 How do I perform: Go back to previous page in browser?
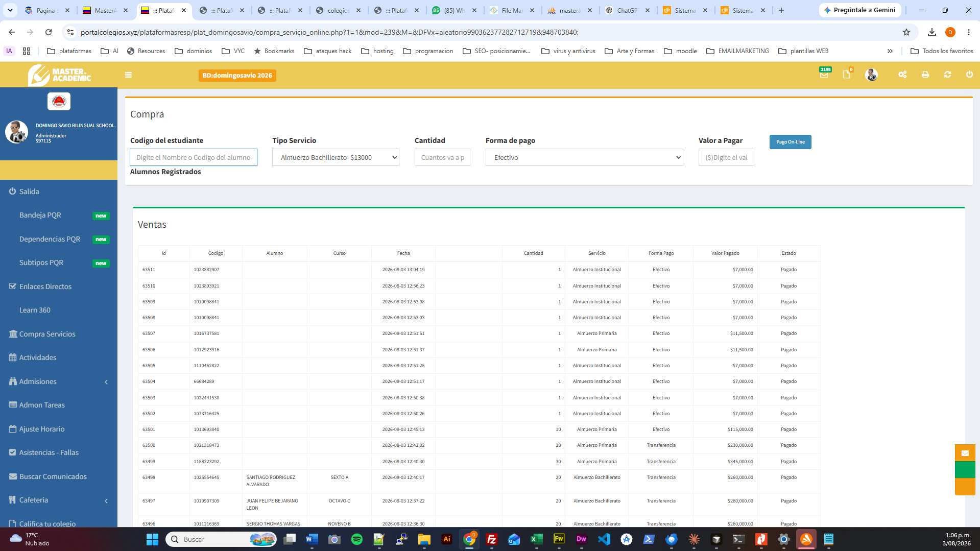coord(12,32)
